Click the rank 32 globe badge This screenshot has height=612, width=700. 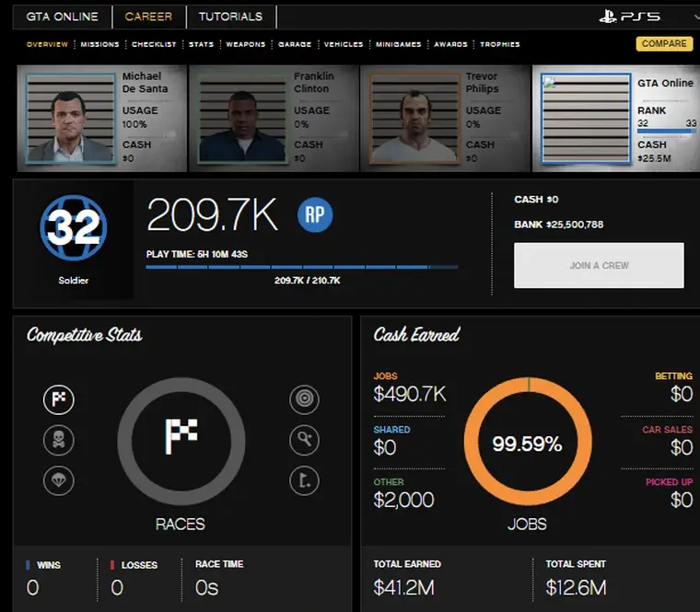point(73,227)
